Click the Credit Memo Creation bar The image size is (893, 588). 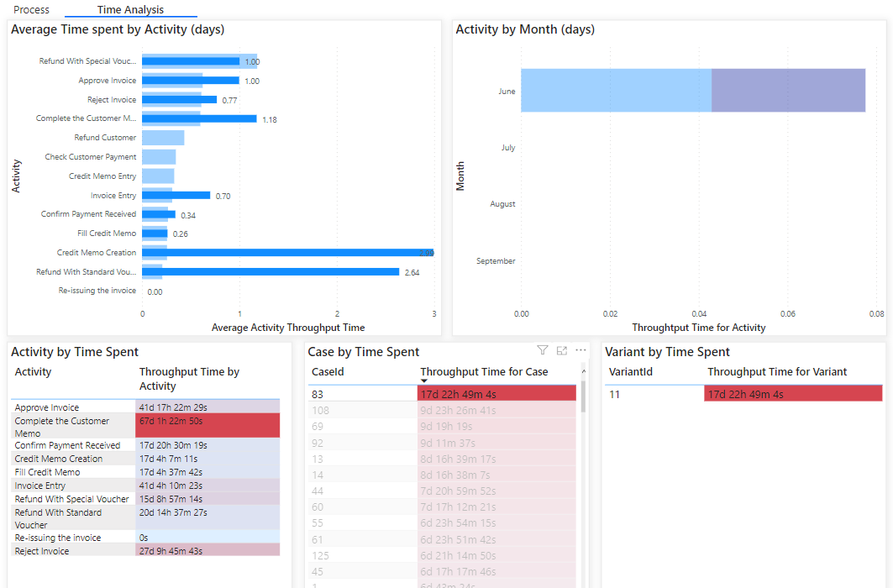tap(286, 252)
